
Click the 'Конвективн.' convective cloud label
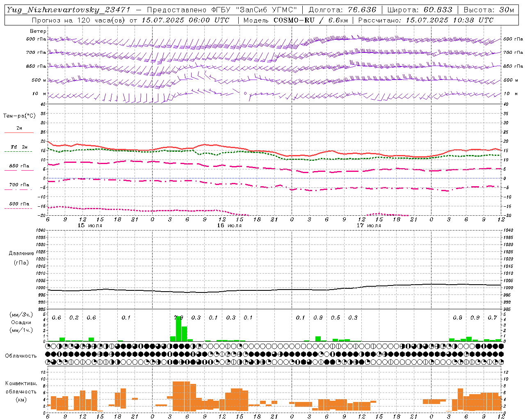pyautogui.click(x=21, y=383)
